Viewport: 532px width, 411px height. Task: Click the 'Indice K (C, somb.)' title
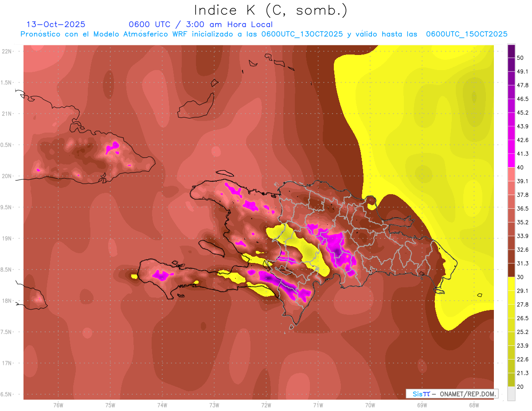[270, 11]
